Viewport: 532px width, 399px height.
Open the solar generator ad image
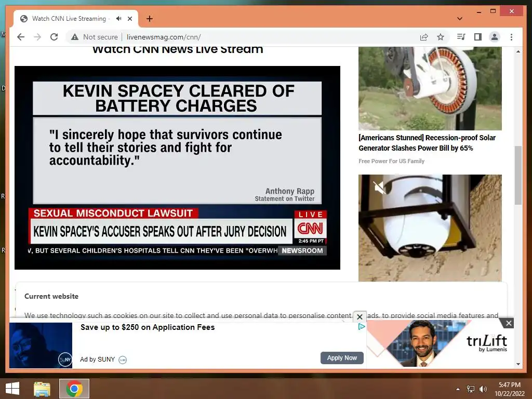click(430, 88)
